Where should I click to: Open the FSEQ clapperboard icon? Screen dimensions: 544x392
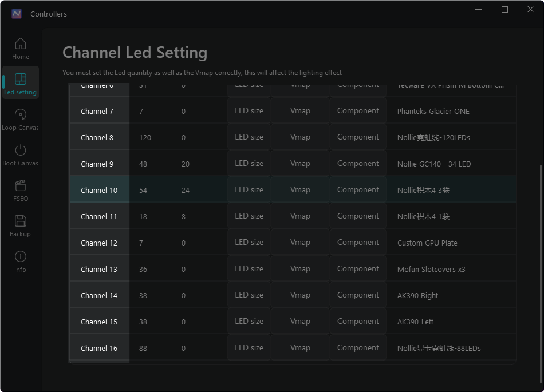(x=21, y=185)
